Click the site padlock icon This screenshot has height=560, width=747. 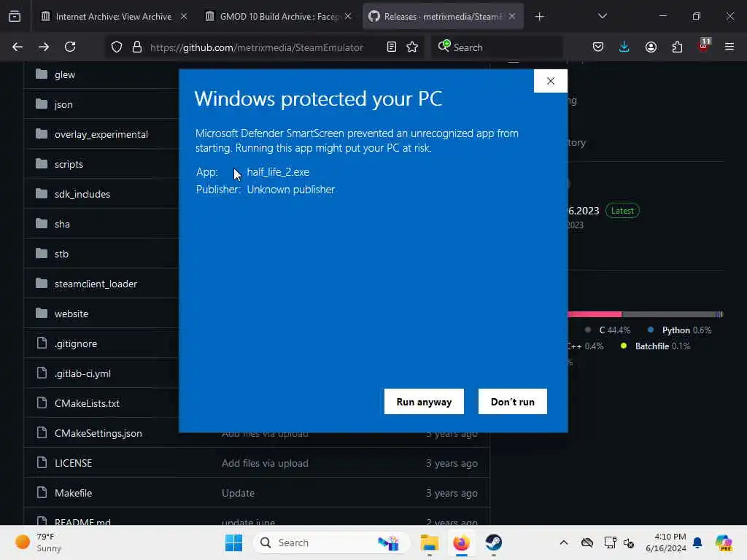pos(136,47)
